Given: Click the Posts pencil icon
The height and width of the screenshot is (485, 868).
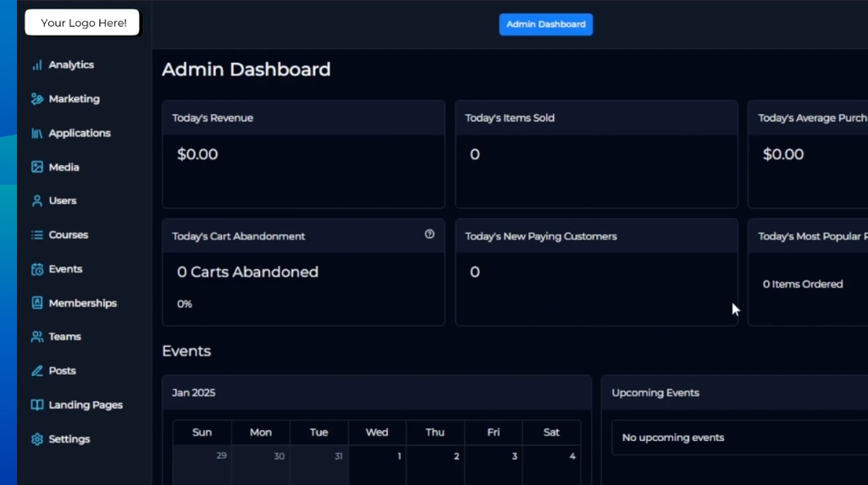Looking at the screenshot, I should click(x=37, y=371).
